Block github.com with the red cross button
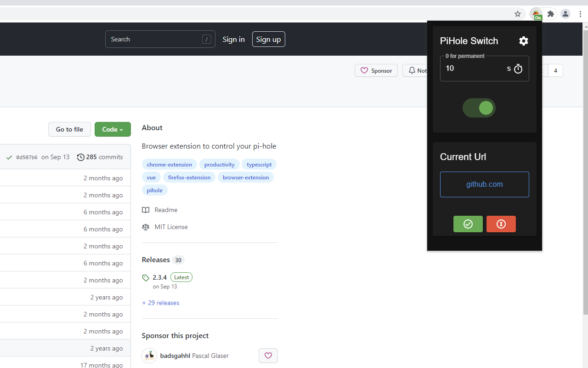The image size is (588, 368). pyautogui.click(x=501, y=224)
